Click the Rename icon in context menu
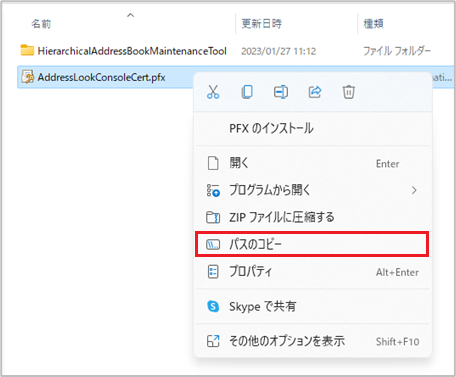This screenshot has width=456, height=377. click(x=281, y=92)
